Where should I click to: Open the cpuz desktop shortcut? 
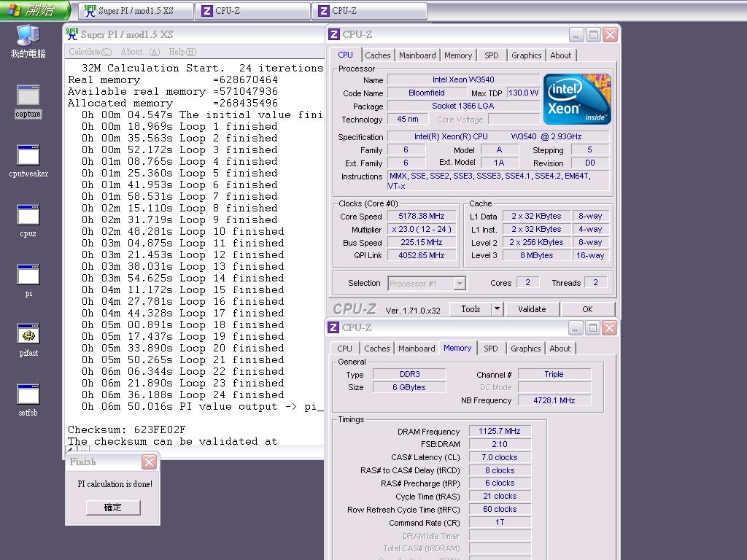(x=28, y=221)
